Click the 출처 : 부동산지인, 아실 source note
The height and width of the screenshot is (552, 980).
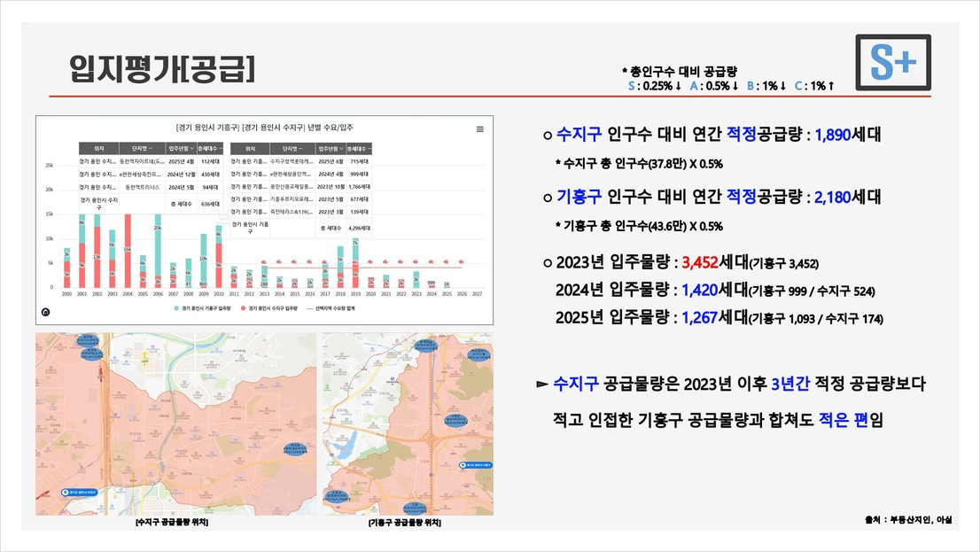pos(908,519)
